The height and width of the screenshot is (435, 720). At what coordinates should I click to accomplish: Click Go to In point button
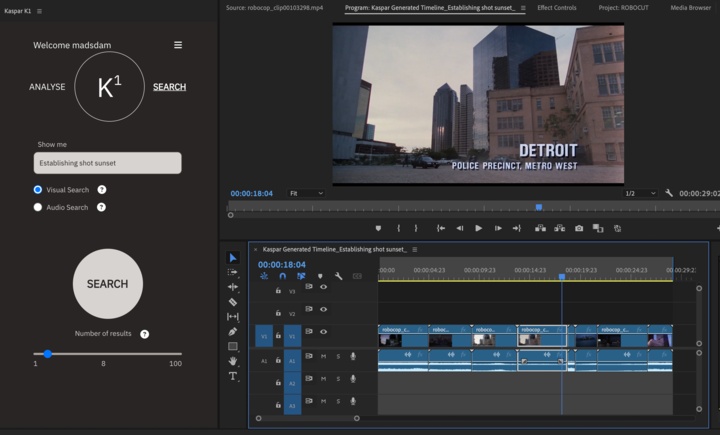point(441,228)
